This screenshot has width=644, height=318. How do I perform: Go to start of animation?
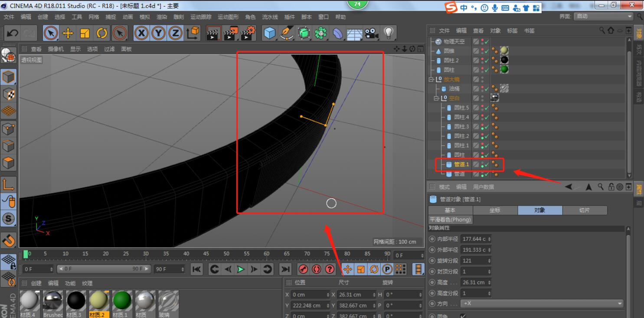tap(197, 269)
